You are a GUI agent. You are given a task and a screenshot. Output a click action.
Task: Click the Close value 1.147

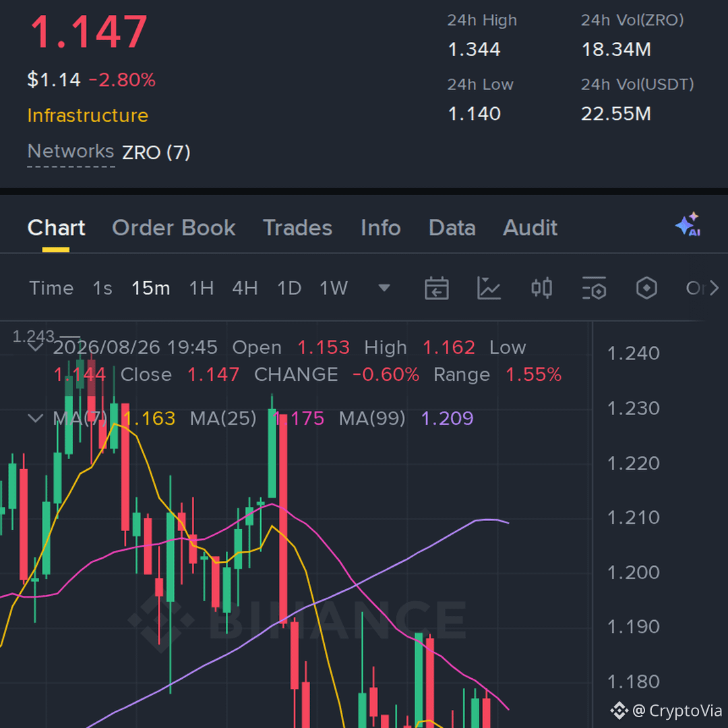[x=213, y=375]
